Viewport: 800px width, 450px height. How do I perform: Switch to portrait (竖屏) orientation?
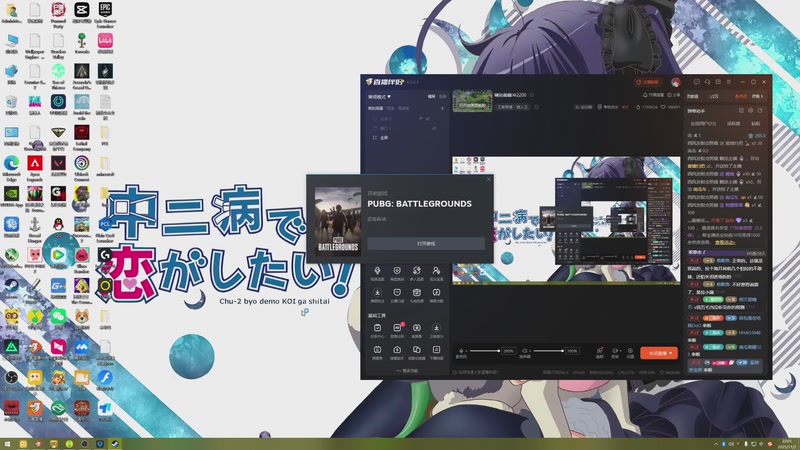443,96
